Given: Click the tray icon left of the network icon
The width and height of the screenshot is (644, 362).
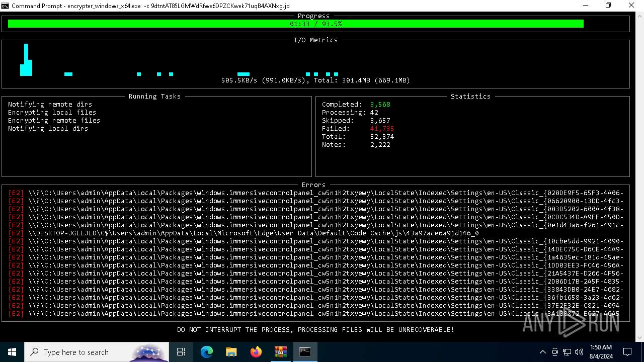Looking at the screenshot, I should click(x=555, y=352).
